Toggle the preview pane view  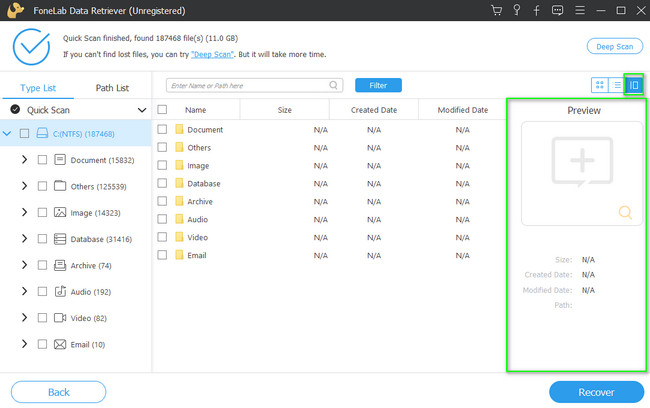[x=634, y=85]
